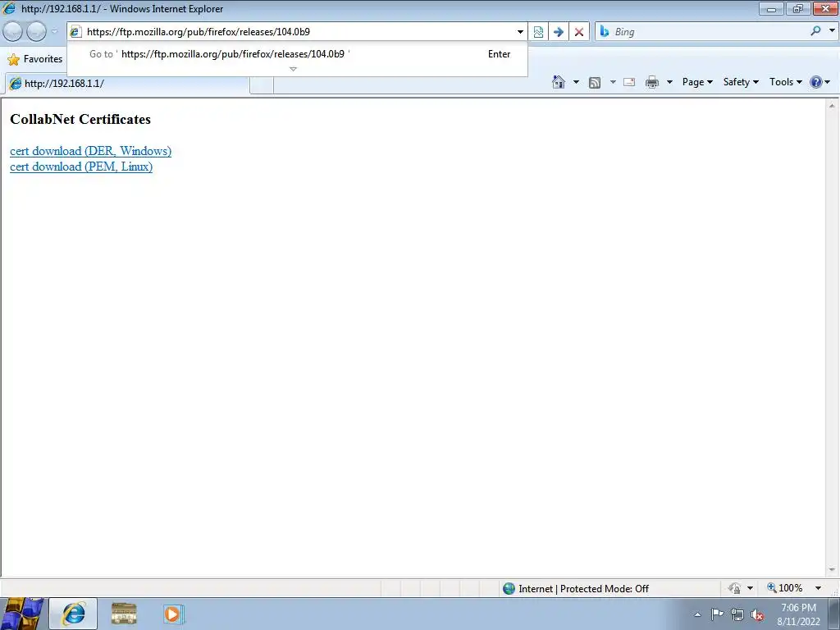Click the status bar security lock icon
The image size is (840, 630).
[x=734, y=588]
